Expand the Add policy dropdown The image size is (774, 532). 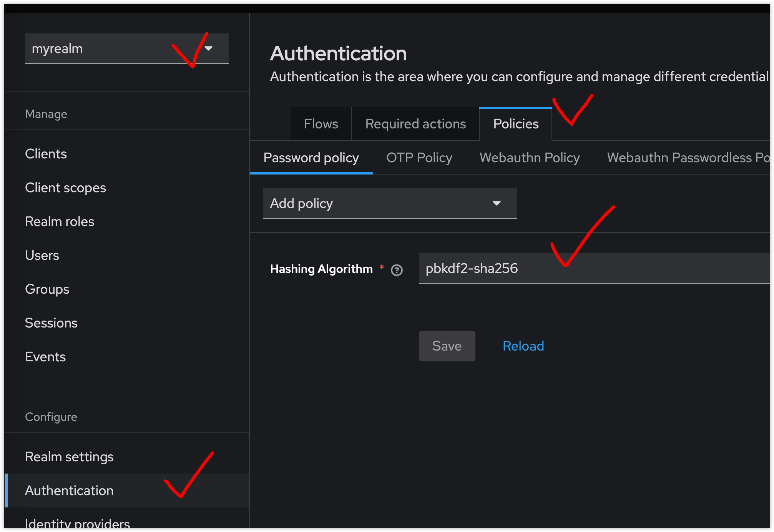pos(389,203)
